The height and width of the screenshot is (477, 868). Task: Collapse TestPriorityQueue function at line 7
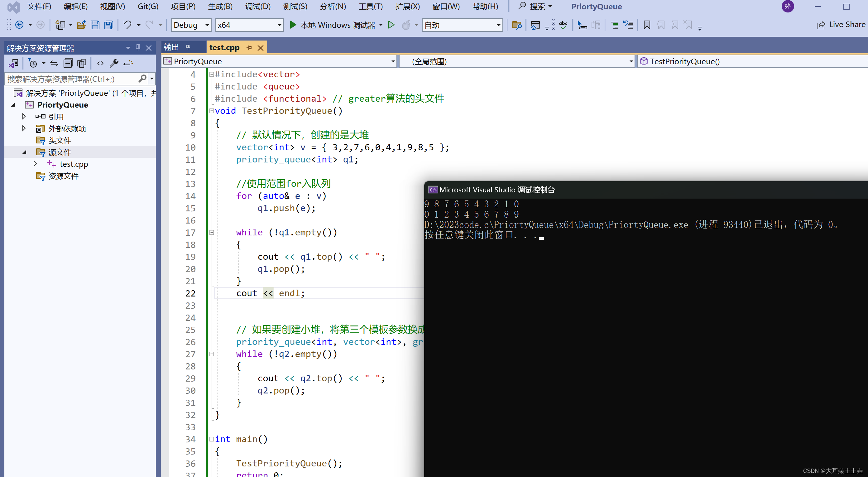point(211,111)
